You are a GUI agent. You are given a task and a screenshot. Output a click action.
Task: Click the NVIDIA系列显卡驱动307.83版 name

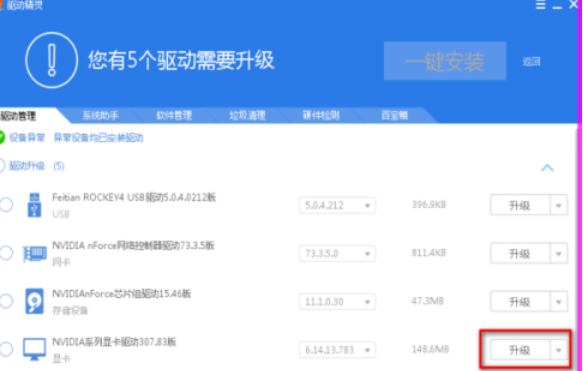[x=114, y=342]
